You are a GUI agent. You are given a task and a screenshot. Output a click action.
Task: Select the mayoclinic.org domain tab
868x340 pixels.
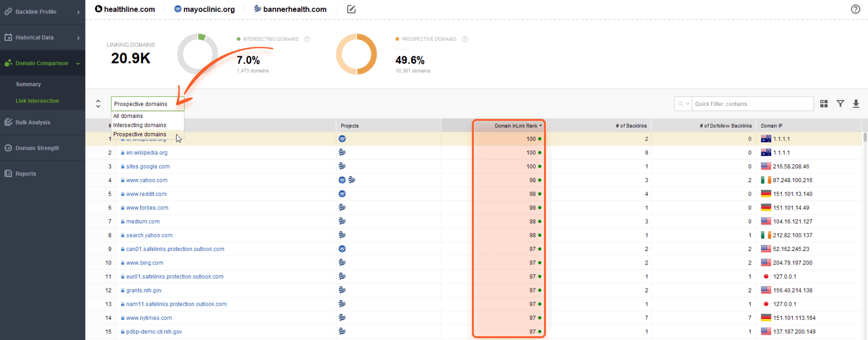(204, 9)
